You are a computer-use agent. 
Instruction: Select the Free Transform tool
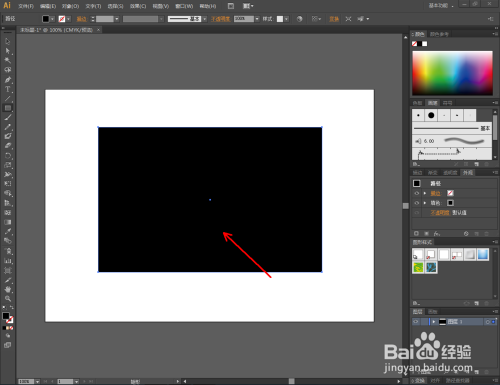(8, 184)
